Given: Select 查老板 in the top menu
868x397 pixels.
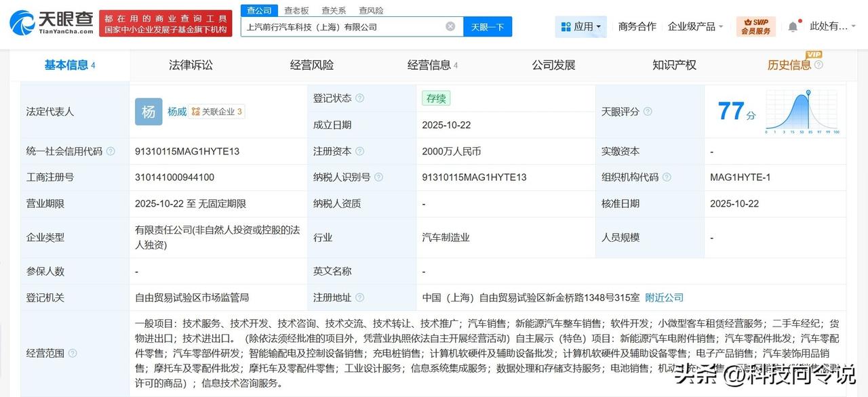Looking at the screenshot, I should tap(296, 10).
